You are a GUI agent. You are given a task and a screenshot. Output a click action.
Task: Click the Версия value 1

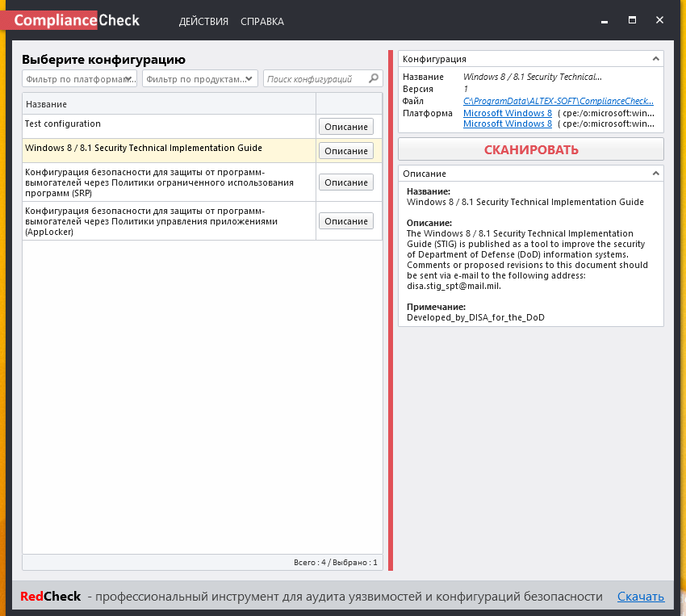pyautogui.click(x=466, y=89)
